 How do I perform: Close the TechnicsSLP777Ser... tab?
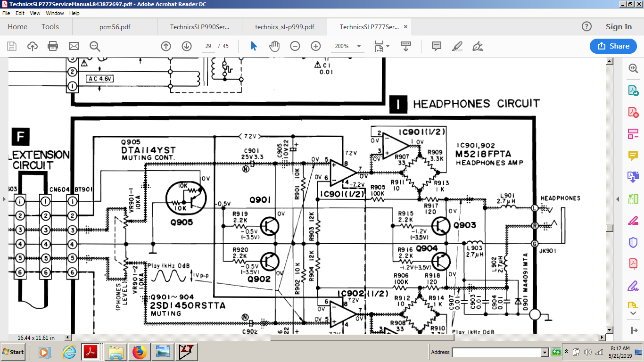pyautogui.click(x=405, y=26)
